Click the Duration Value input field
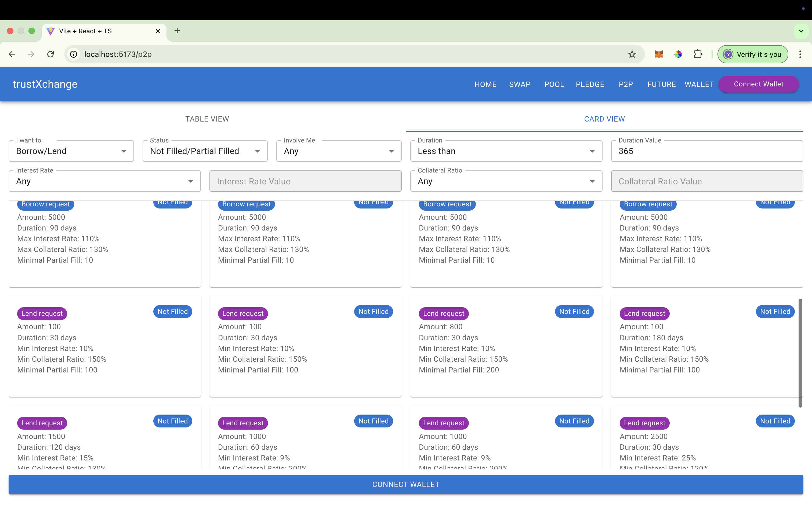Image resolution: width=812 pixels, height=527 pixels. point(706,151)
